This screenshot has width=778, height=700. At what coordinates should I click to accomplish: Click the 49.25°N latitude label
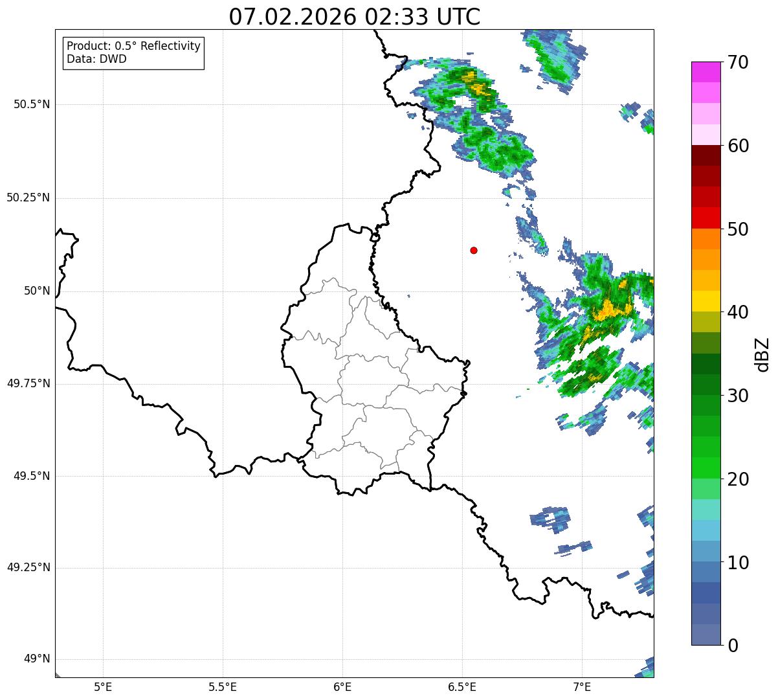pos(28,567)
